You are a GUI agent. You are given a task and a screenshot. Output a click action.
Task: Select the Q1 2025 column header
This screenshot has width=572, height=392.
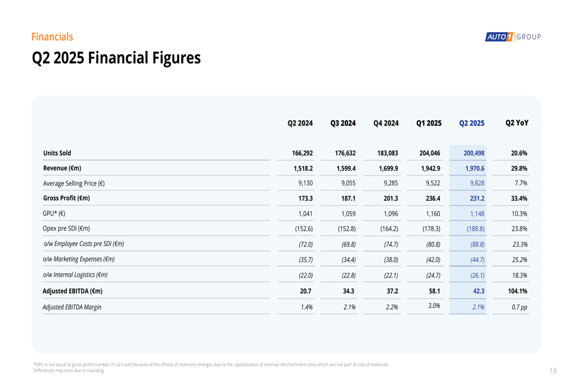pyautogui.click(x=429, y=123)
